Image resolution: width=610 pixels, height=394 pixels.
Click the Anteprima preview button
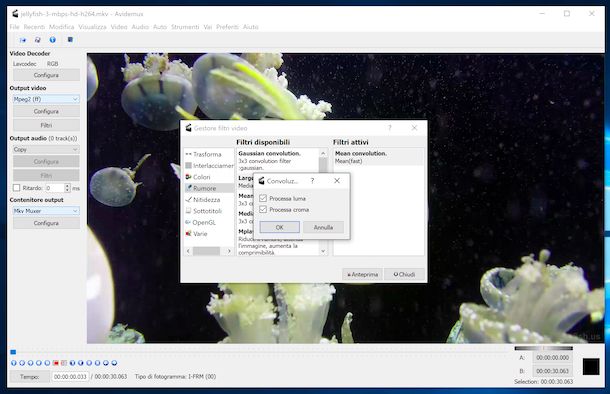(x=363, y=274)
